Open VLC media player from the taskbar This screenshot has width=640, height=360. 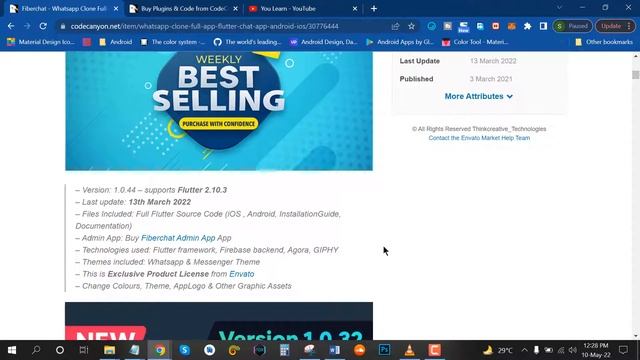coord(409,350)
